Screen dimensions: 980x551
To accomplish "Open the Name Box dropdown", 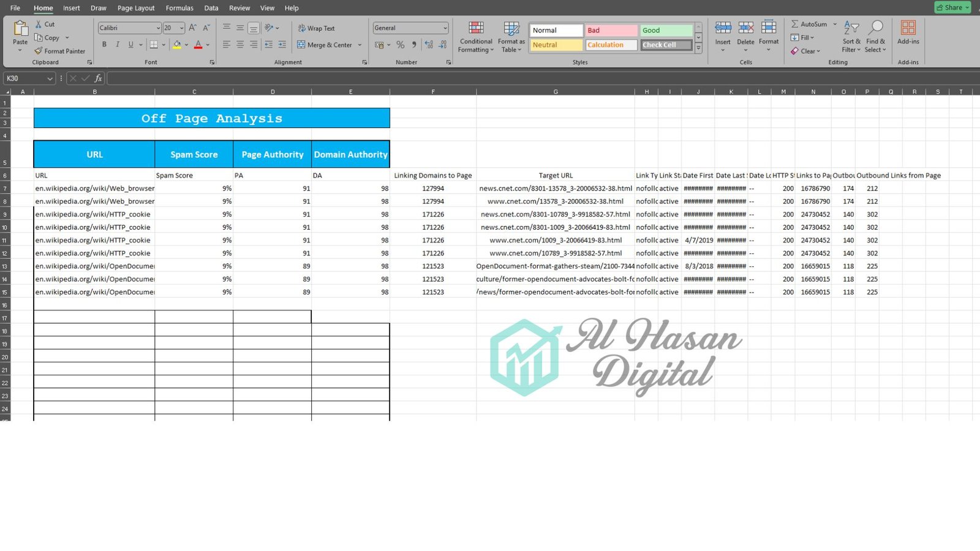I will pos(50,78).
